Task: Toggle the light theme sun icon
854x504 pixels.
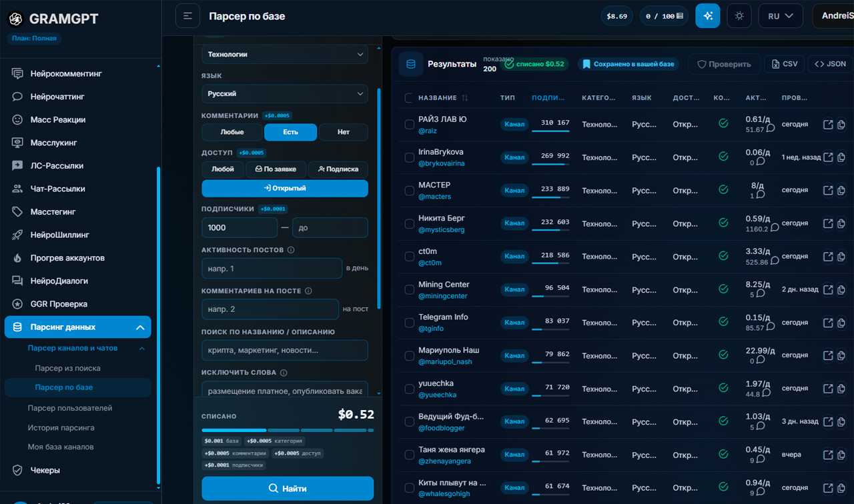Action: (x=739, y=16)
